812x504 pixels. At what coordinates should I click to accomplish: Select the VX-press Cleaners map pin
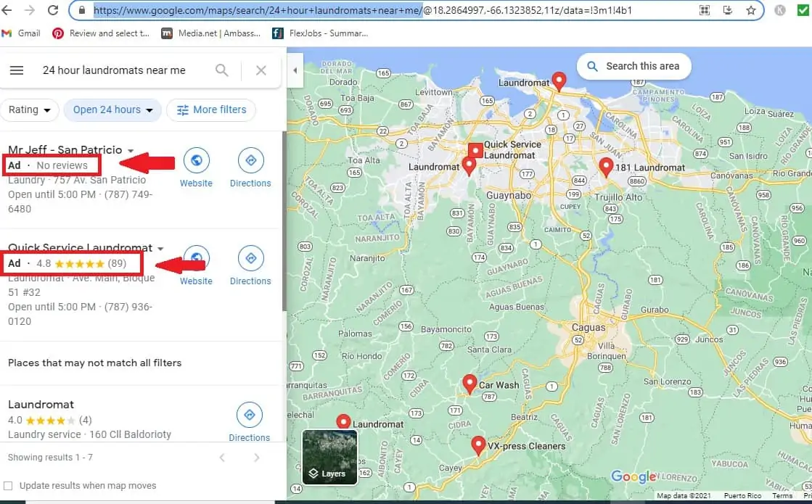point(478,445)
